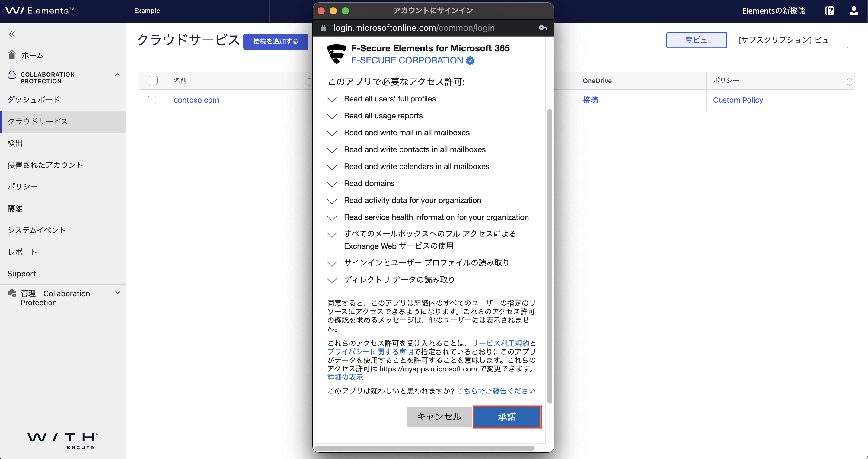Click the F-Secure logo in consent dialog
Image resolution: width=868 pixels, height=459 pixels.
(x=337, y=54)
